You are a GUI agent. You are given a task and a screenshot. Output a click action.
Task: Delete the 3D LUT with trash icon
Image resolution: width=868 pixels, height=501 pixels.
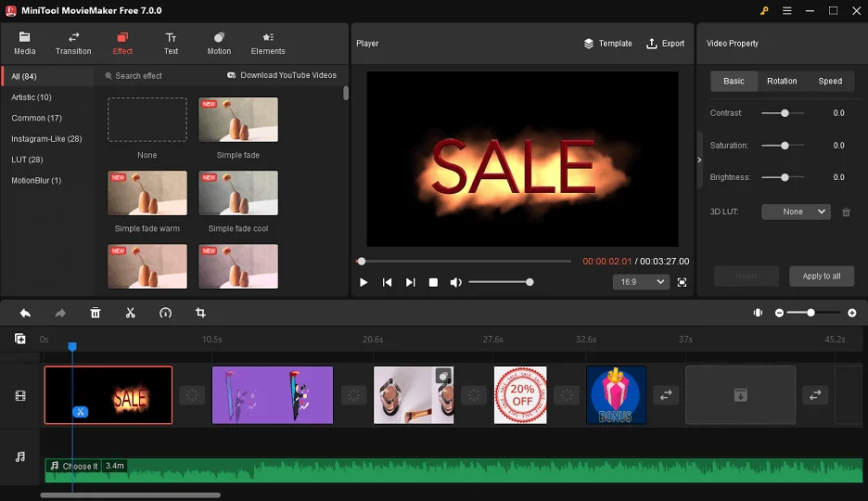(x=846, y=212)
